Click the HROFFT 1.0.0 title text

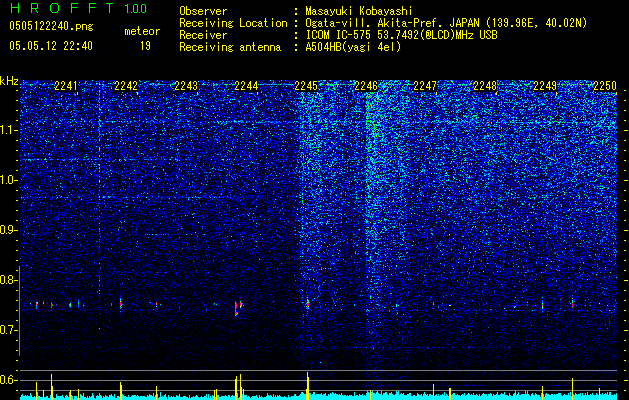point(78,8)
